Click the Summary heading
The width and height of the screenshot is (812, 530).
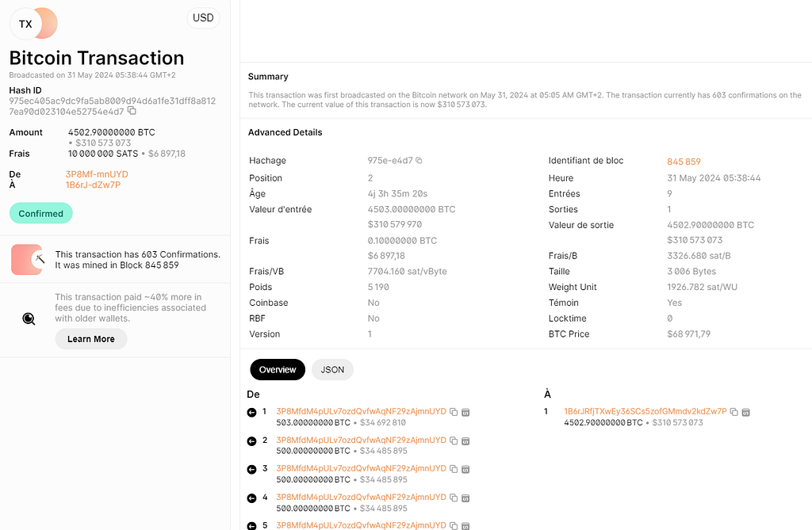tap(268, 77)
